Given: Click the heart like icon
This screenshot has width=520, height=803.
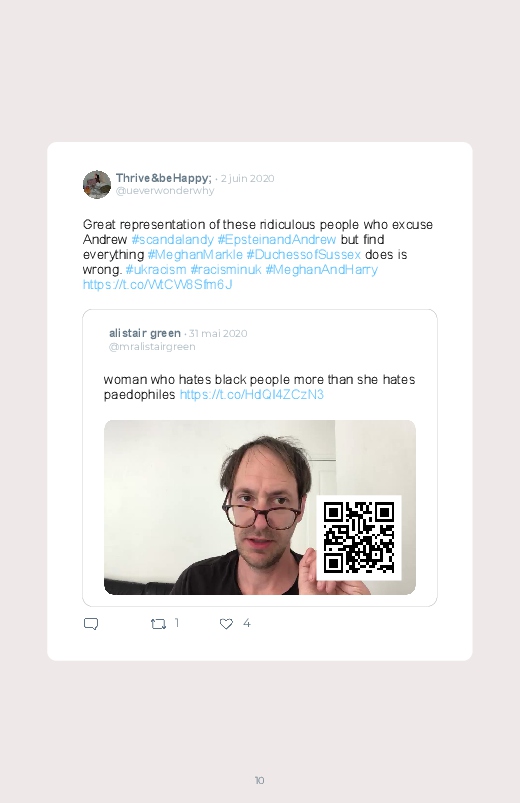Looking at the screenshot, I should [x=226, y=624].
